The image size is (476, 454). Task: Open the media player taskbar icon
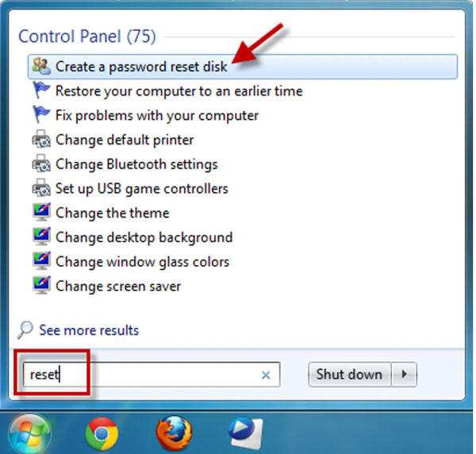tap(246, 433)
